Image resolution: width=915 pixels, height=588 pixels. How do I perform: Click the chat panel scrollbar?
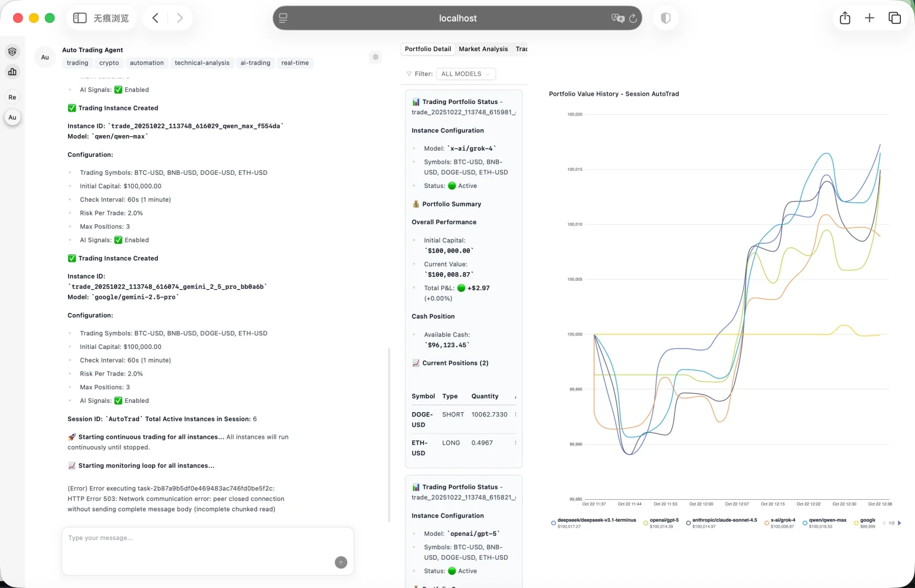(x=389, y=434)
